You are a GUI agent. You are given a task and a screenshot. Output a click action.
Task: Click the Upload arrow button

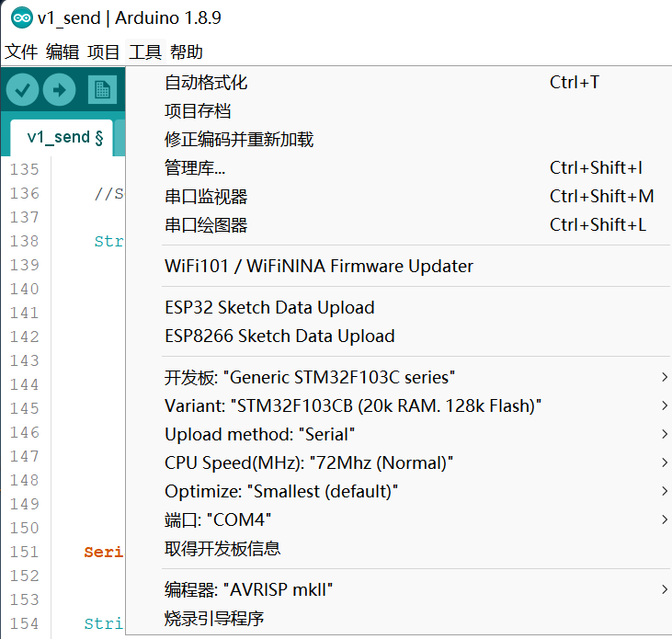point(59,89)
